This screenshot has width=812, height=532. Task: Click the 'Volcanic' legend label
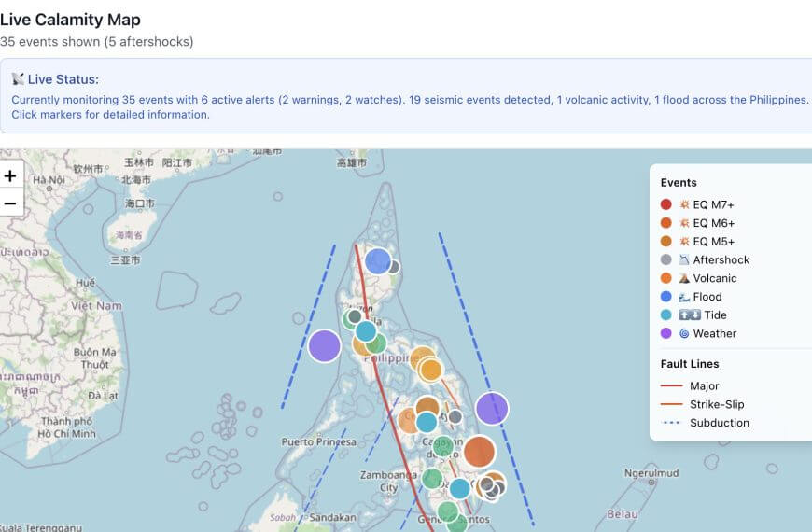pyautogui.click(x=715, y=278)
